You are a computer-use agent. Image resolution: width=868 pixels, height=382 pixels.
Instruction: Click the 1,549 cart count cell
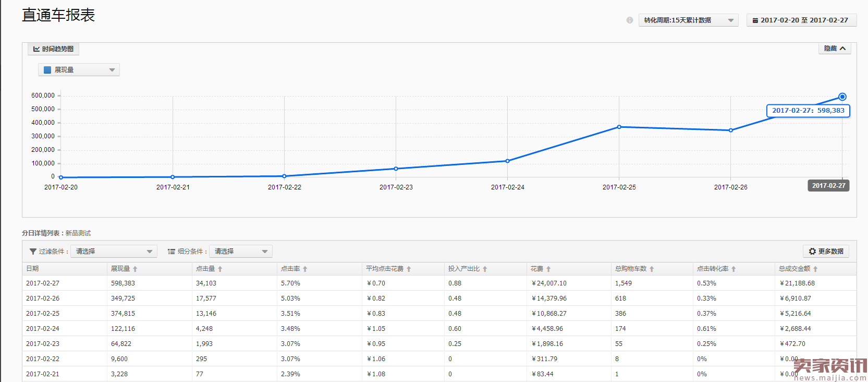624,283
